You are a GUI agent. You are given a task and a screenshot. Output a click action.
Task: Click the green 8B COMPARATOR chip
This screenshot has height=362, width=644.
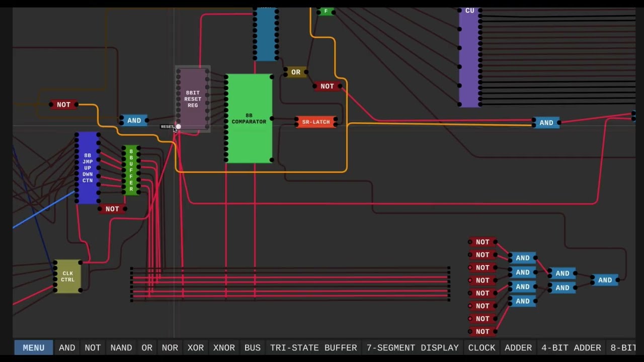coord(249,119)
